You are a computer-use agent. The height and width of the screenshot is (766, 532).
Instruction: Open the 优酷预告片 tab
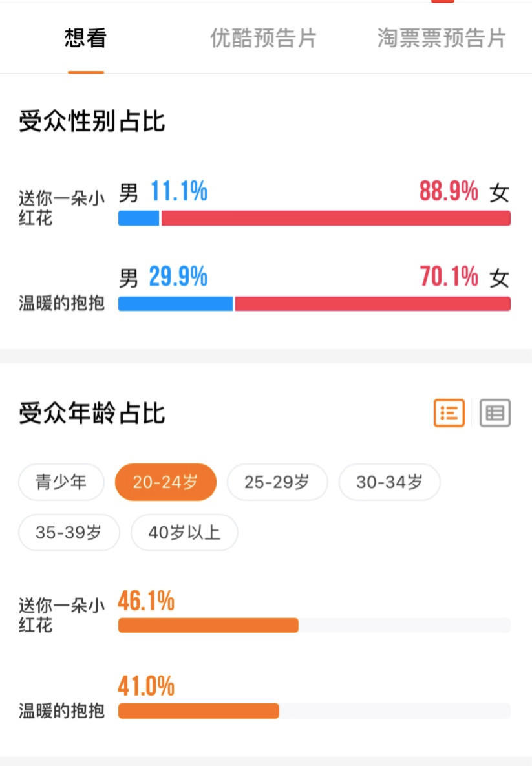(263, 38)
